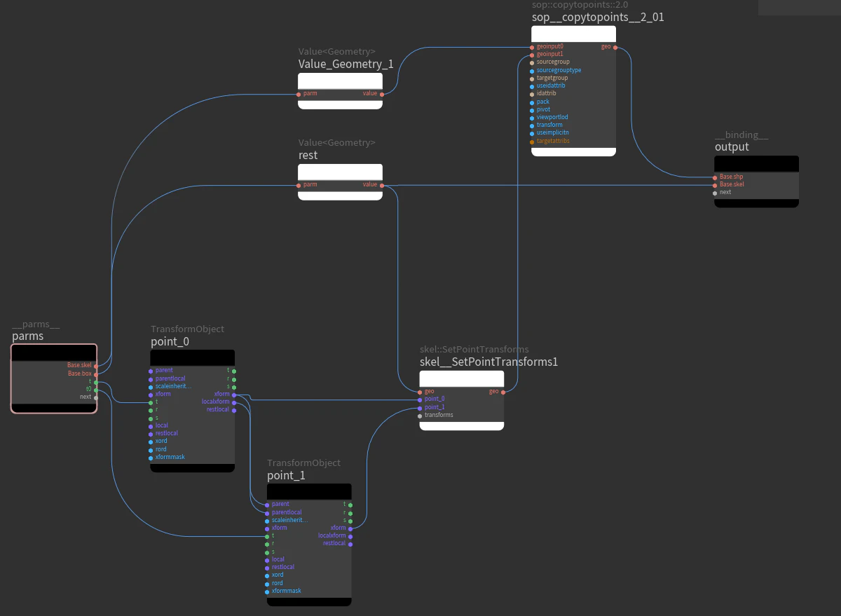Click the rord port on point_1 node
Screen dimensions: 841x616
pos(266,583)
